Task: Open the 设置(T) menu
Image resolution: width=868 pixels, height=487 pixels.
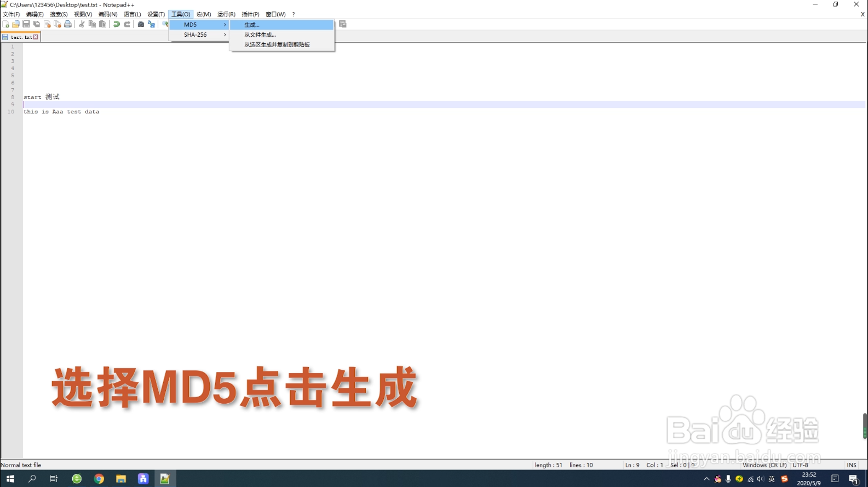Action: (x=156, y=14)
